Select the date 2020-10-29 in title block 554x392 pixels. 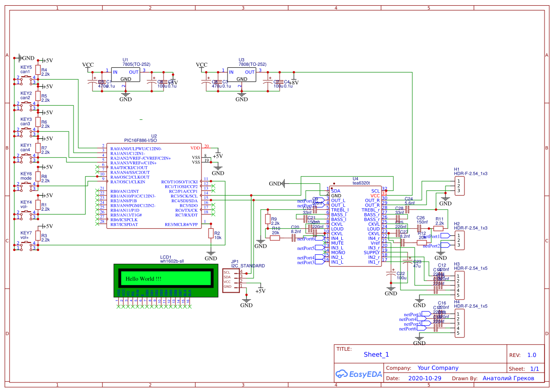pyautogui.click(x=424, y=378)
